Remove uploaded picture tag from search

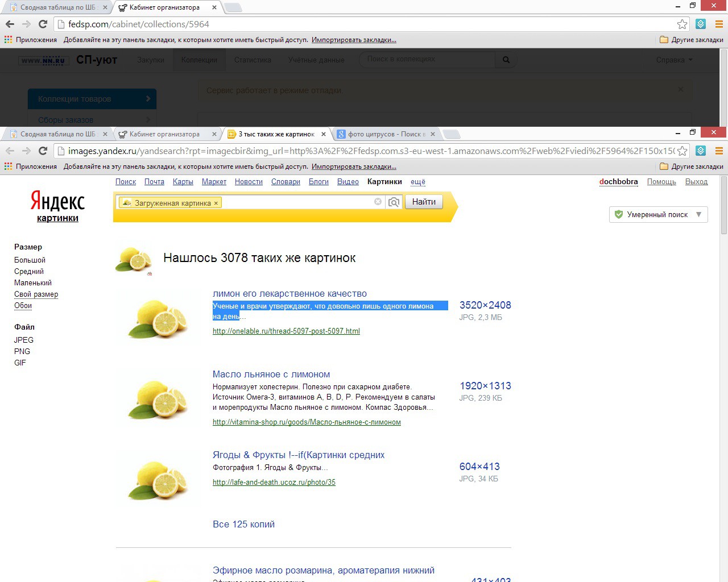216,203
